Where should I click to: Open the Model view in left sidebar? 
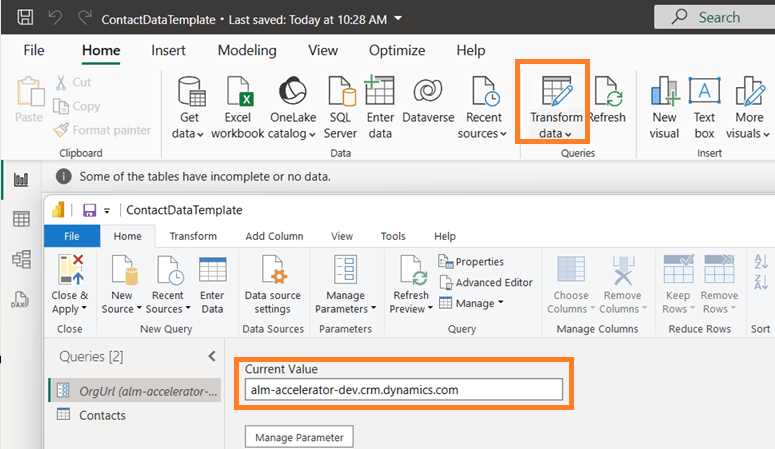coord(20,259)
